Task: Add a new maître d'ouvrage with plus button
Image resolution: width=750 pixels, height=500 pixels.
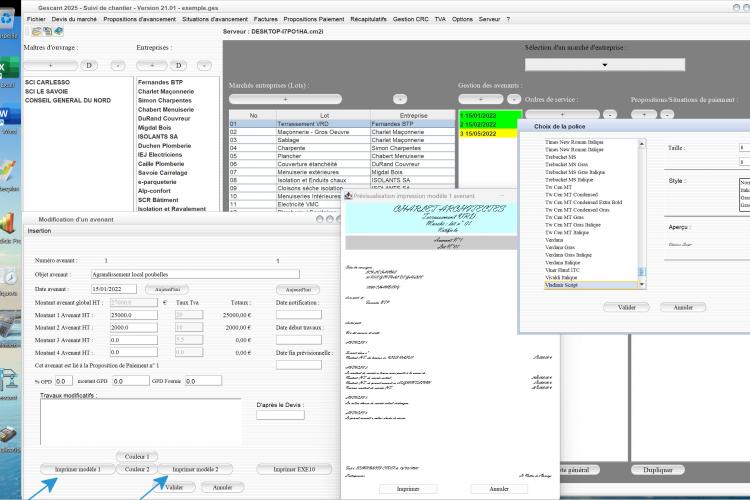Action: point(50,66)
